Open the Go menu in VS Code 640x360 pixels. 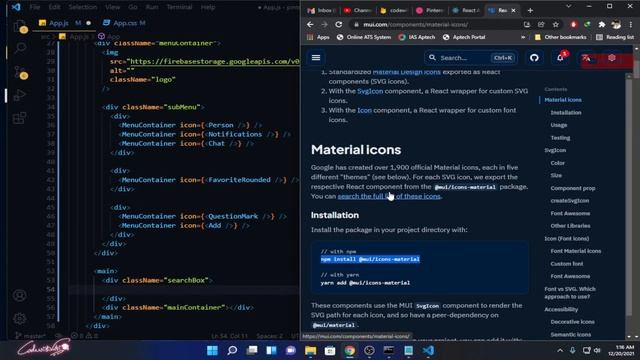click(x=133, y=7)
